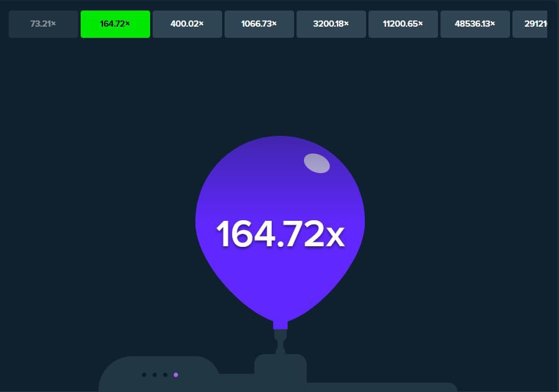Select the highlighted 164.72× multiplier tile
This screenshot has height=392, width=559.
coord(115,24)
